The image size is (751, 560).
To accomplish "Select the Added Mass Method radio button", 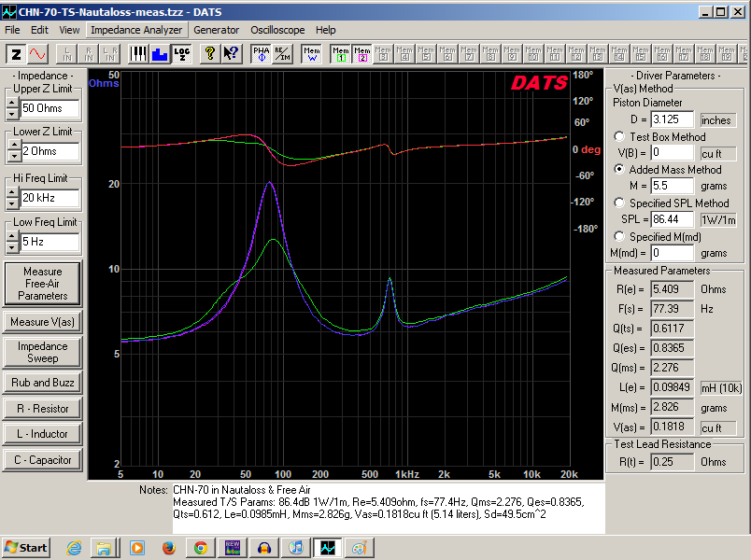I will (619, 170).
